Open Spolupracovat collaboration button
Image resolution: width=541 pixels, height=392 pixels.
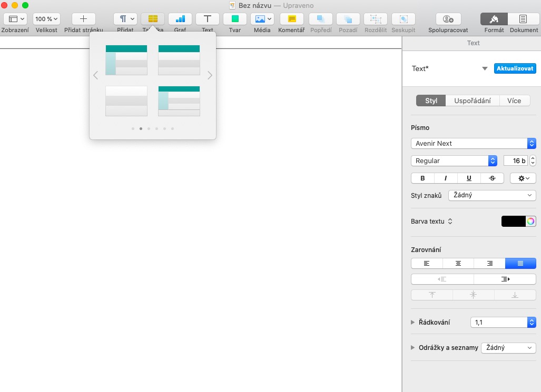448,19
